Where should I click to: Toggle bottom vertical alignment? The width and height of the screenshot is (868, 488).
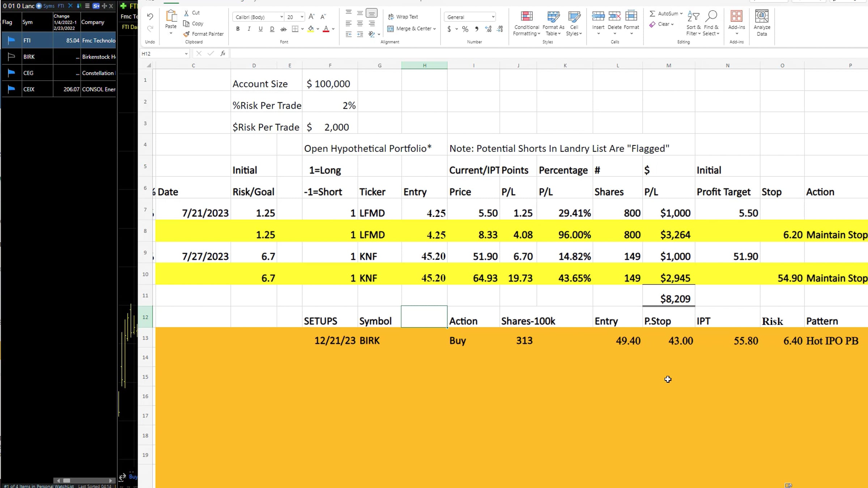pos(371,13)
